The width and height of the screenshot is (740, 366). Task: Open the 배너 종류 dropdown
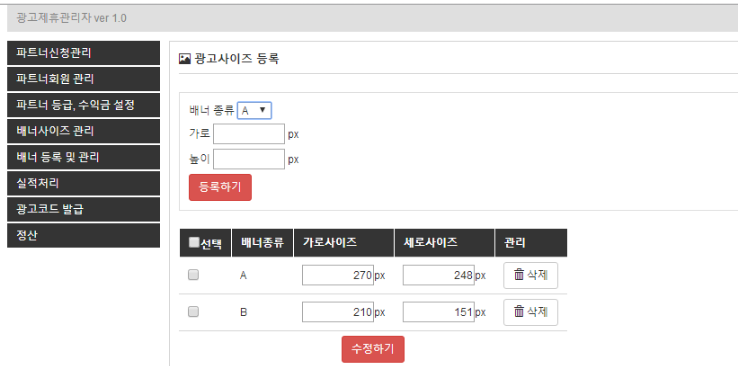[254, 111]
